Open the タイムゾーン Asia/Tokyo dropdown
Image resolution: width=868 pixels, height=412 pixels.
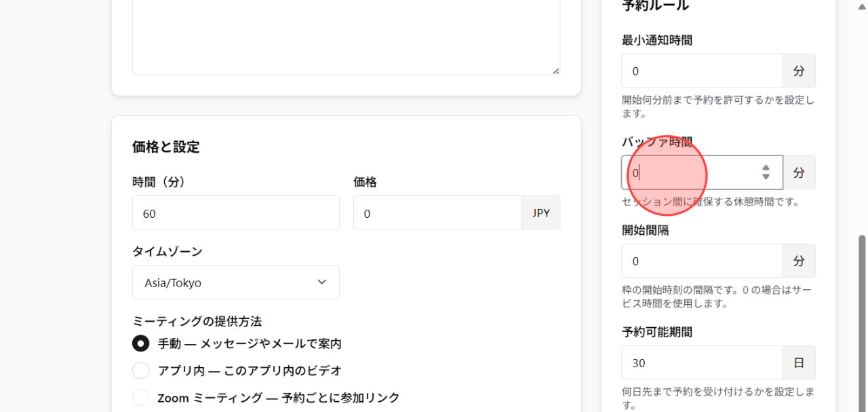click(235, 282)
